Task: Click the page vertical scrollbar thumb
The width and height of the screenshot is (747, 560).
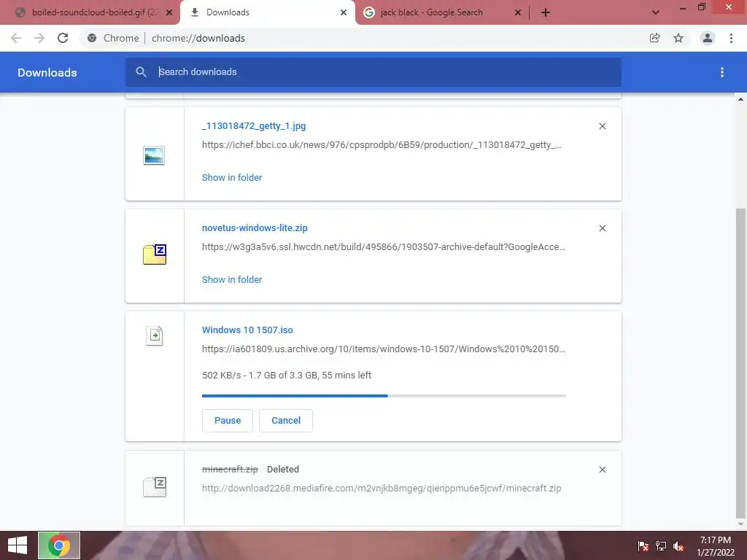Action: (x=740, y=363)
